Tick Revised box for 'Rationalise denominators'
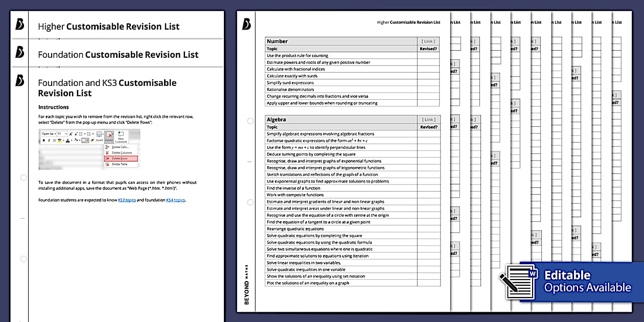Viewport: 644px width, 322px height. tap(428, 89)
